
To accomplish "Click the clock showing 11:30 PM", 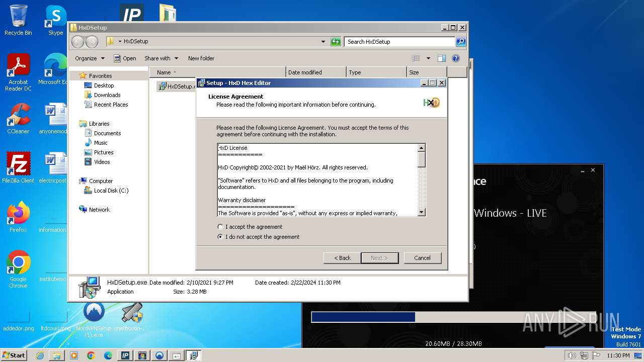I will (618, 355).
